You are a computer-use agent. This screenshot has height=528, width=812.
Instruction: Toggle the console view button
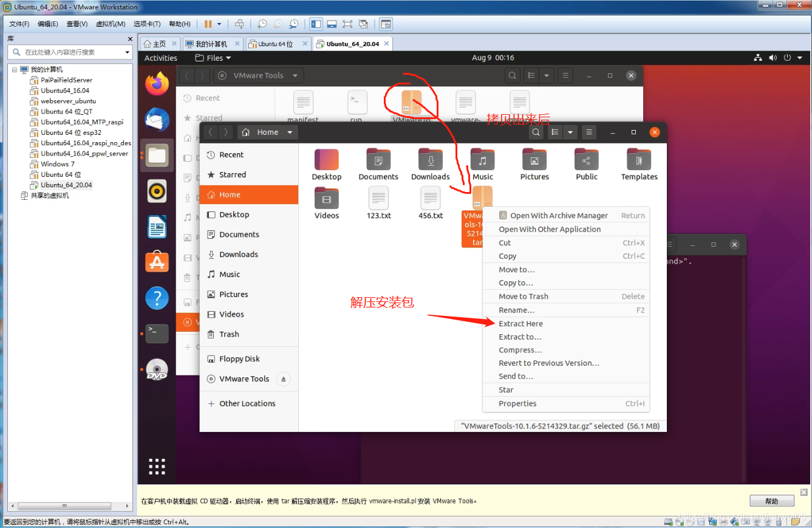point(386,24)
